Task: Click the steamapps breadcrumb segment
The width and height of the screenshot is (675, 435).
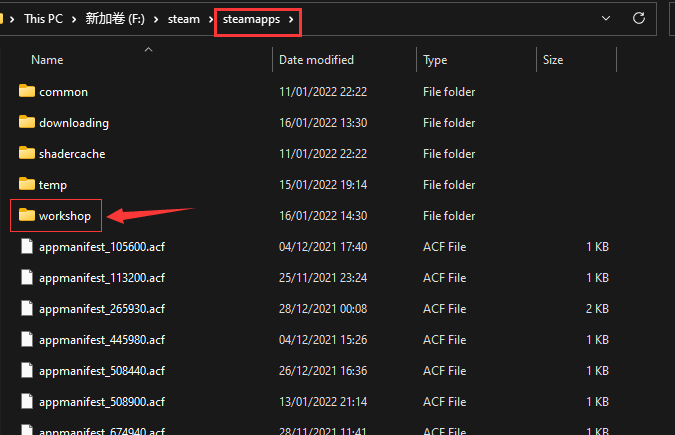Action: 251,19
